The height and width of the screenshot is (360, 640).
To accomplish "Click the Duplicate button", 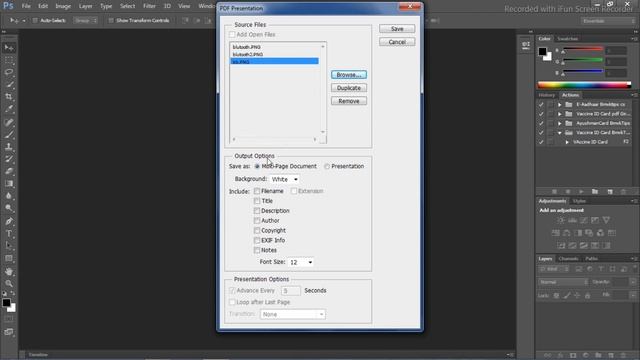I will (349, 88).
